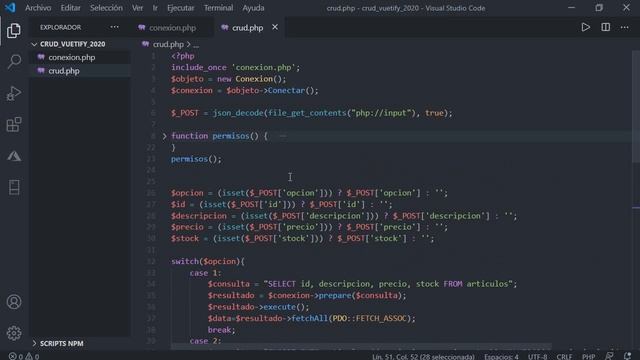Change indentation via Espacios: 4
This screenshot has height=360, width=640.
[501, 356]
